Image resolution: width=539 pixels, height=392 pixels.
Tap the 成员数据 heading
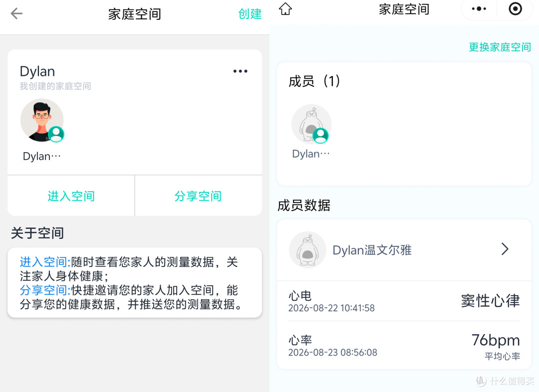click(304, 205)
